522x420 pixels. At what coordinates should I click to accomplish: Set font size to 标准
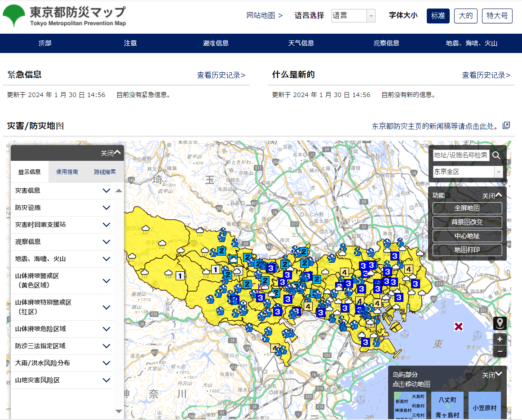[x=438, y=16]
